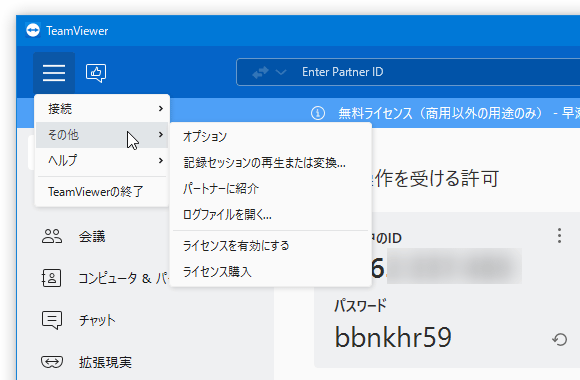Screen dimensions: 580x380
Task: Open the 会議 sidebar section
Action: click(x=92, y=236)
